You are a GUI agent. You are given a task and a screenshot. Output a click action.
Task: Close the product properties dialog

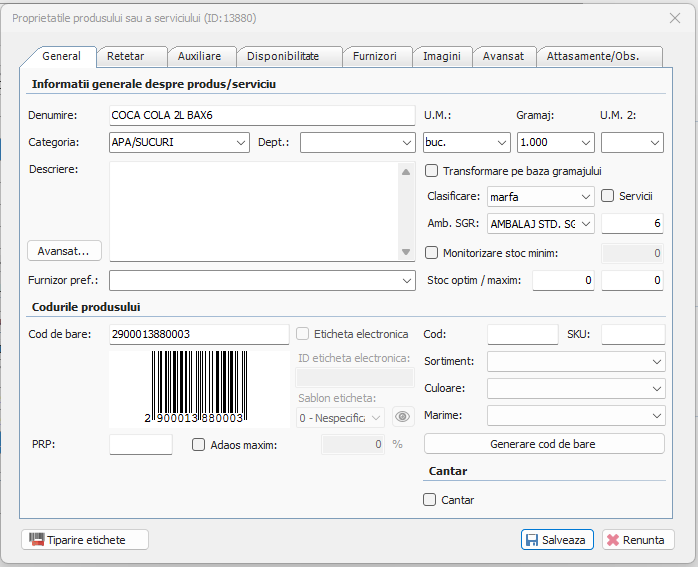click(x=673, y=17)
